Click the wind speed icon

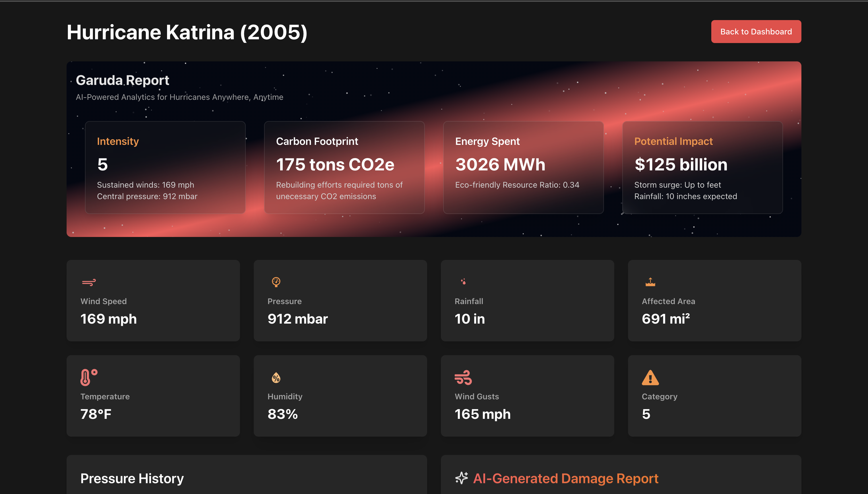(89, 282)
